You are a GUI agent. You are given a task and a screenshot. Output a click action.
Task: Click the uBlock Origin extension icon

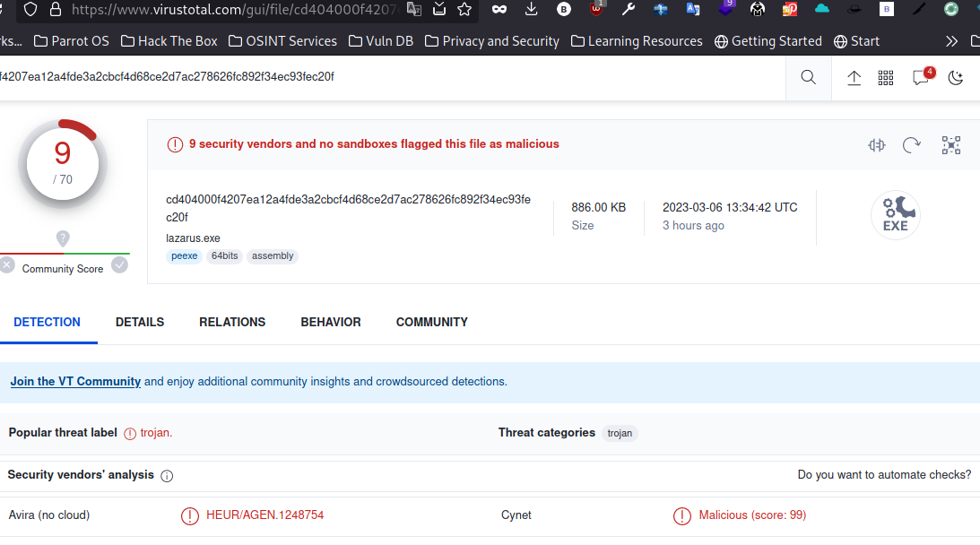[596, 8]
